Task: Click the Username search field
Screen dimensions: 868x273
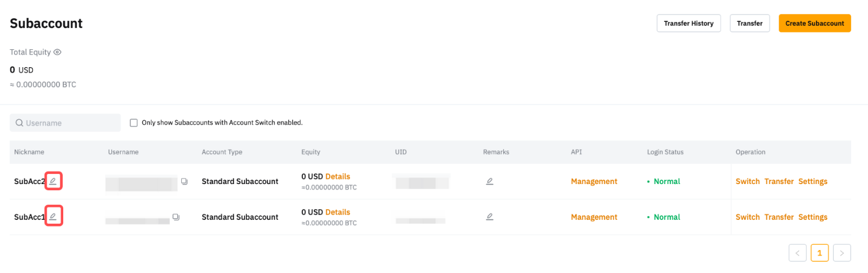Action: [x=65, y=123]
